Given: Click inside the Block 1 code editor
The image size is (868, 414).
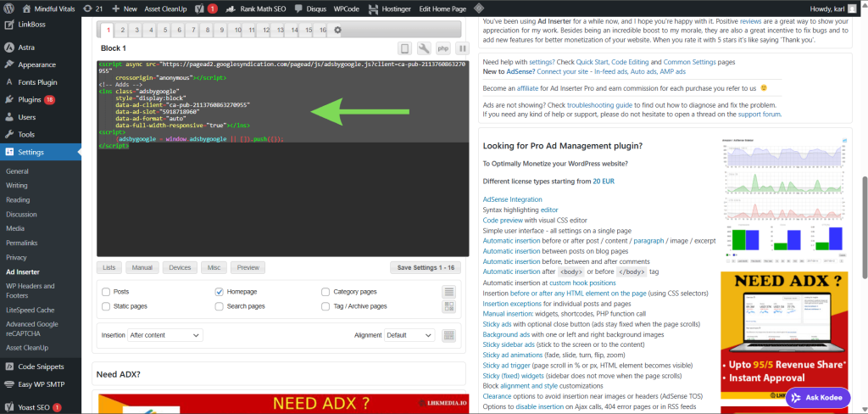Looking at the screenshot, I should point(282,158).
